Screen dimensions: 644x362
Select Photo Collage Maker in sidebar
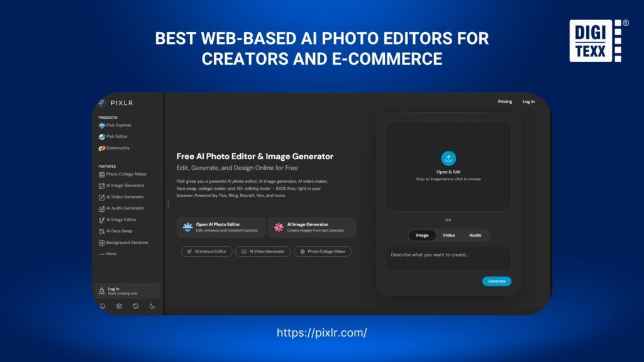point(123,175)
